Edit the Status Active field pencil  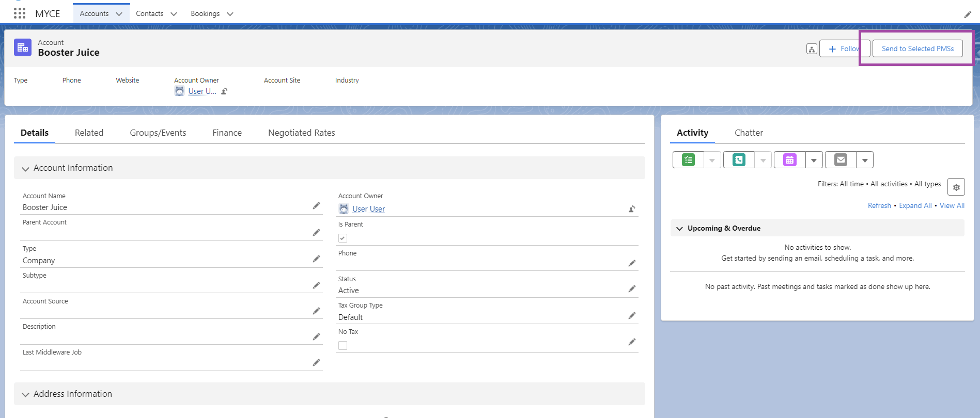coord(632,289)
